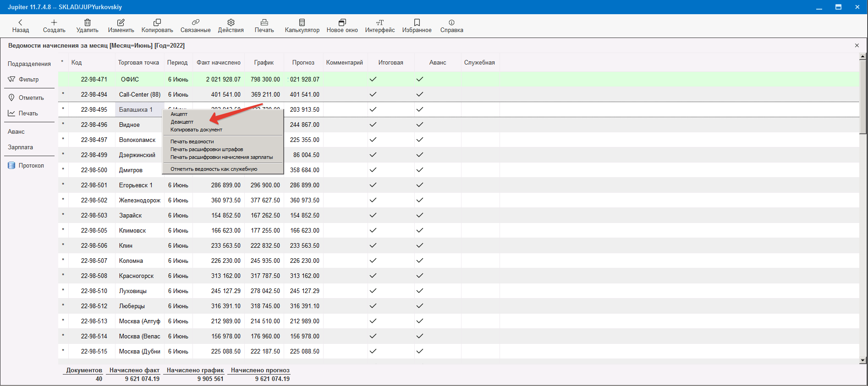Toggle Аванс check for Дмитров row
868x386 pixels.
(x=420, y=170)
